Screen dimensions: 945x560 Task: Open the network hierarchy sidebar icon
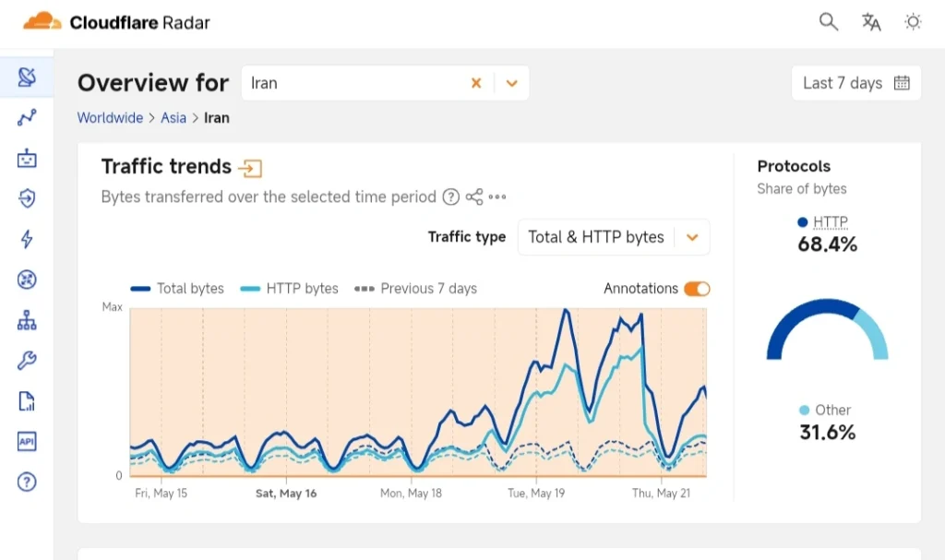pos(27,320)
